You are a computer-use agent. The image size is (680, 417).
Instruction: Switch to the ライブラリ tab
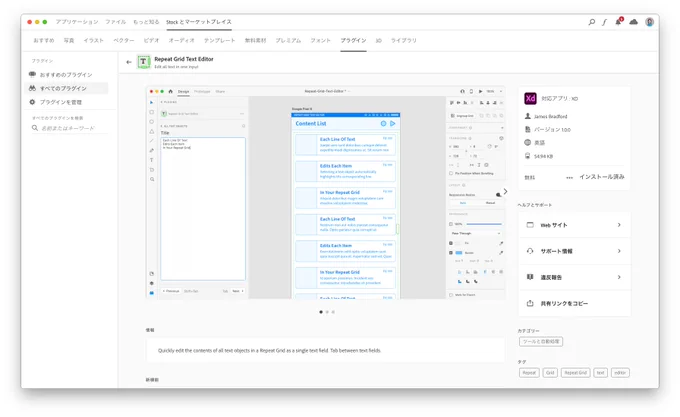[x=404, y=40]
